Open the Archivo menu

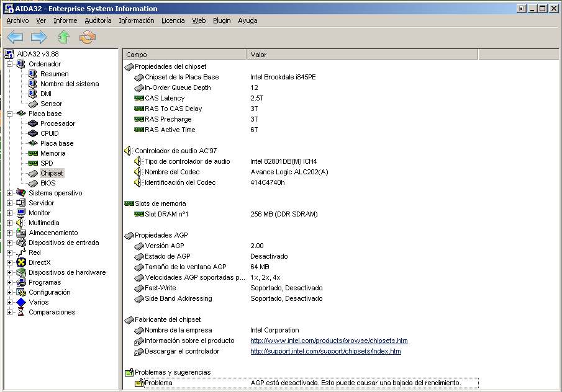pyautogui.click(x=17, y=20)
